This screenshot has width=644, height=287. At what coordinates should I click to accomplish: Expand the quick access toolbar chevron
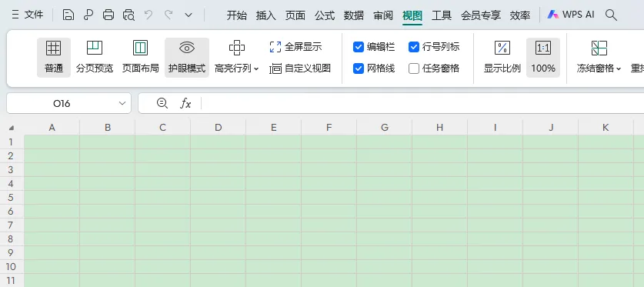coord(189,15)
